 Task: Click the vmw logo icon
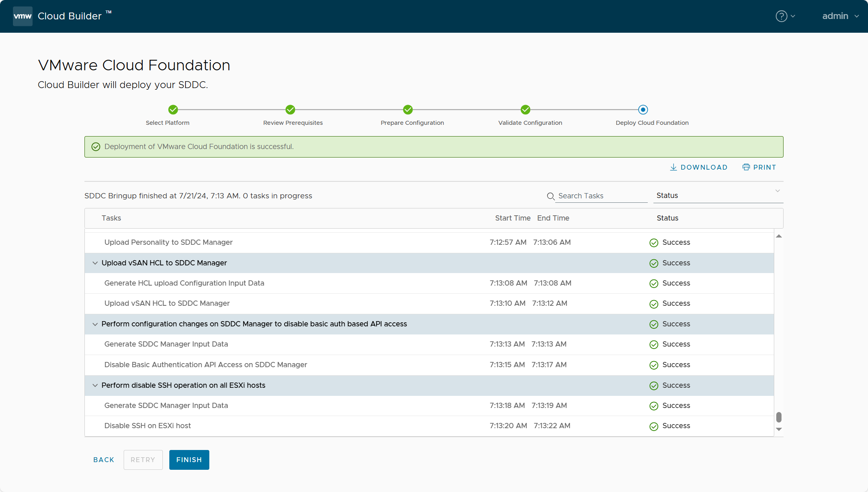23,16
